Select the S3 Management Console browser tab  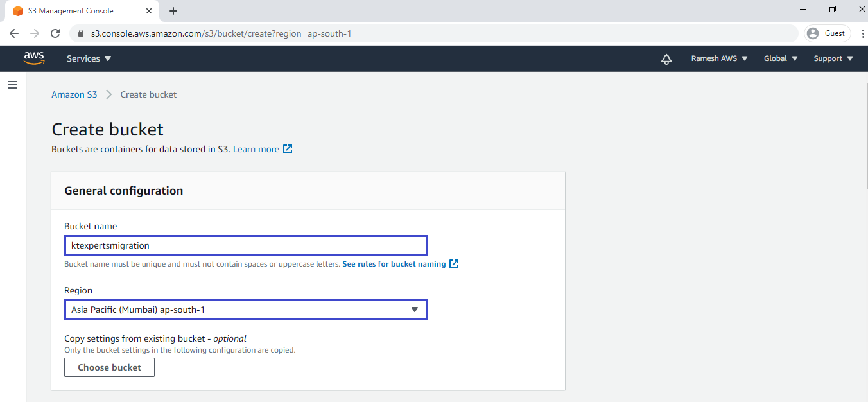pos(82,11)
